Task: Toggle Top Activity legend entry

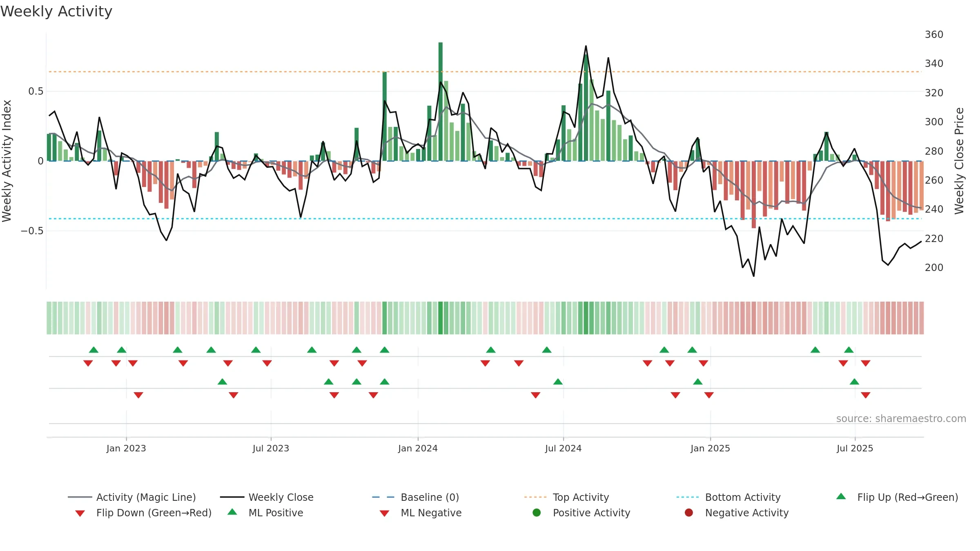Action: tap(566, 497)
